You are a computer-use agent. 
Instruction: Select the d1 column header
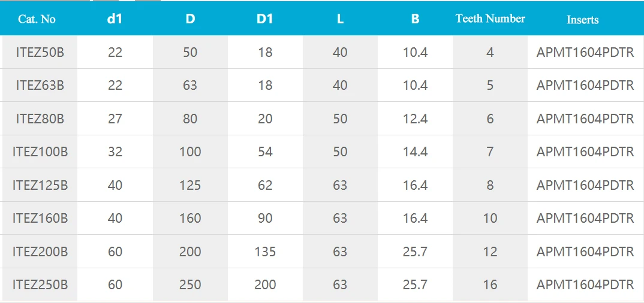(x=115, y=19)
